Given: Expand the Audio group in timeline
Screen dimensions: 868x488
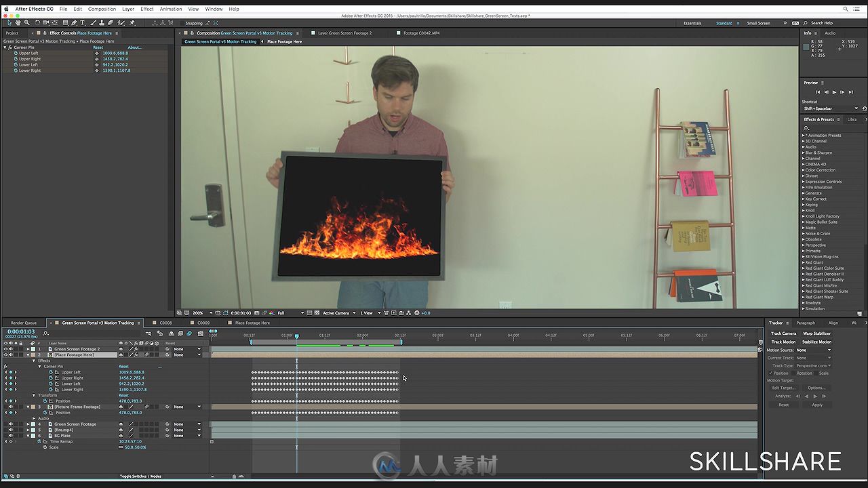Looking at the screenshot, I should tap(34, 418).
